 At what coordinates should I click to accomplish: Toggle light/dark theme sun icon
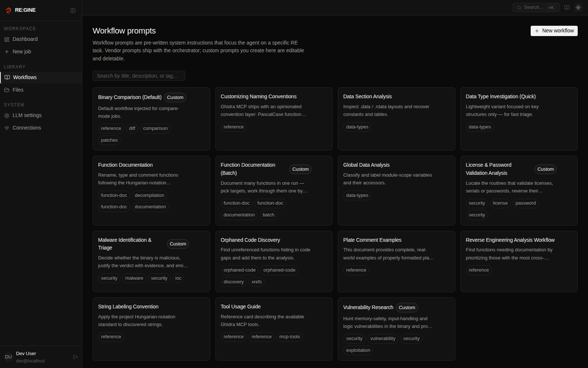point(578,7)
